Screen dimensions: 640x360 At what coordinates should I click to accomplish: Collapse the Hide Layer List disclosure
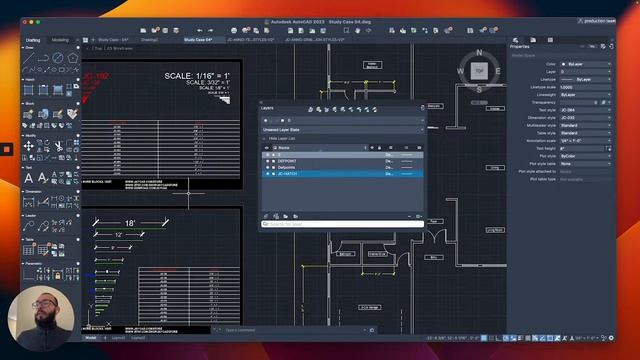[264, 139]
